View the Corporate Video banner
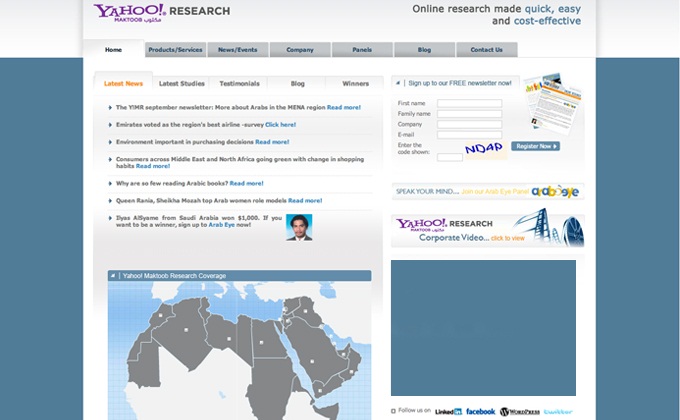 (x=488, y=229)
